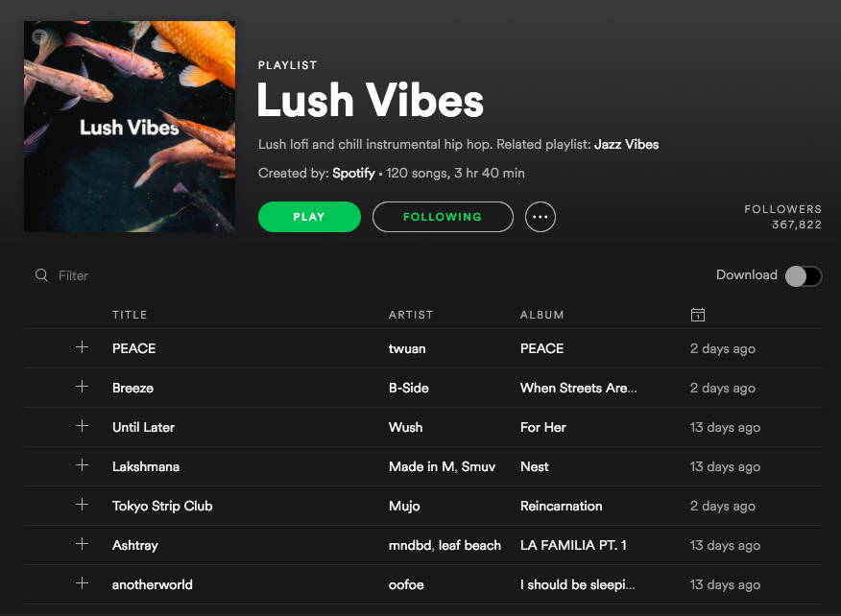The width and height of the screenshot is (841, 616).
Task: Open Spotify creator profile link
Action: coord(353,173)
